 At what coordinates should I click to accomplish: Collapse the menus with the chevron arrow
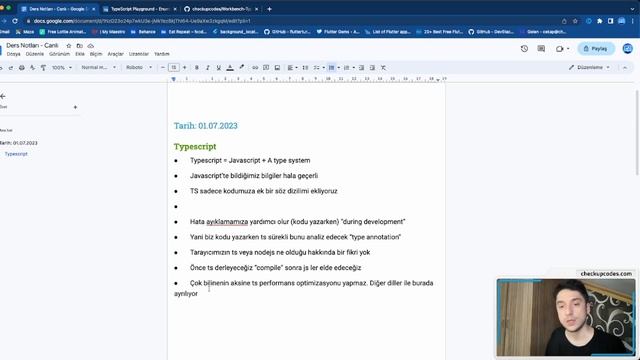pyautogui.click(x=625, y=68)
